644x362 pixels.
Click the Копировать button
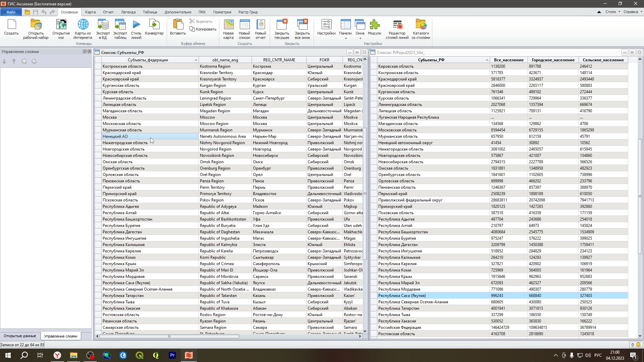click(203, 29)
